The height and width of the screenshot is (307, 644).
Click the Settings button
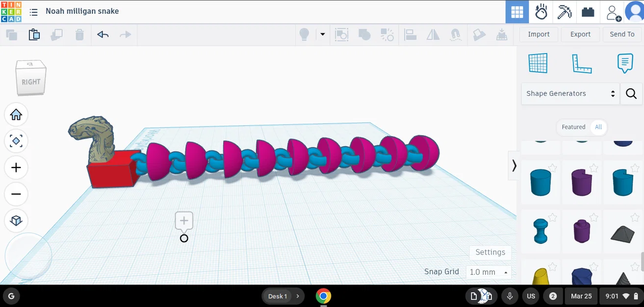click(x=490, y=252)
